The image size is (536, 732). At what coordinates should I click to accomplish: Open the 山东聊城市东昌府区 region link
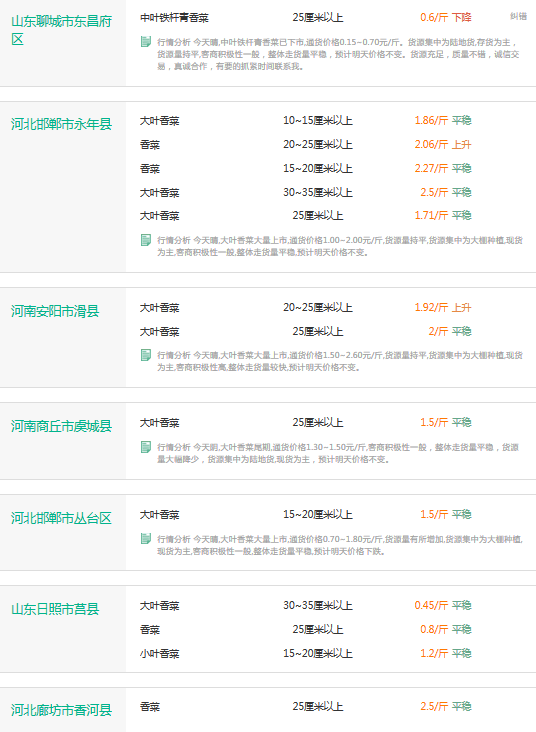tap(62, 30)
